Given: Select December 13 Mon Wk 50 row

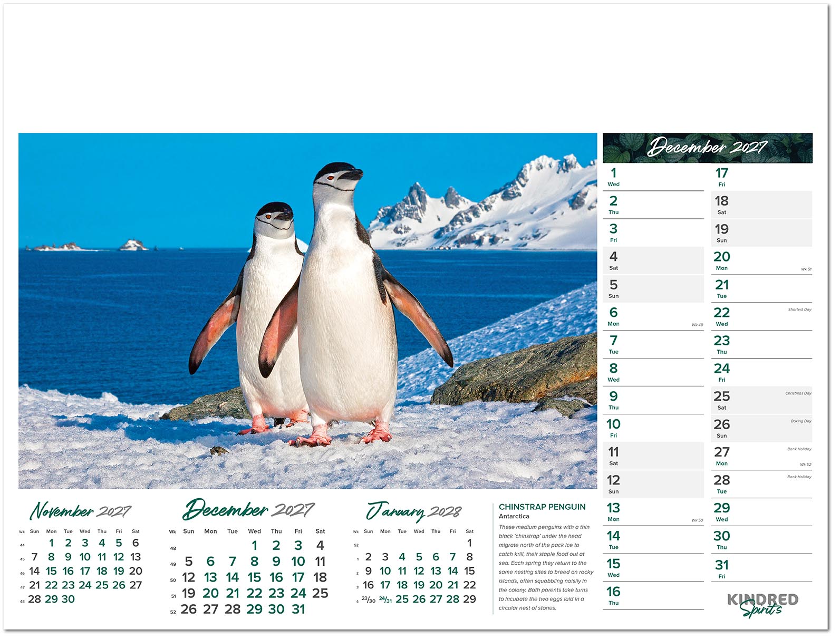Looking at the screenshot, I should click(x=653, y=512).
